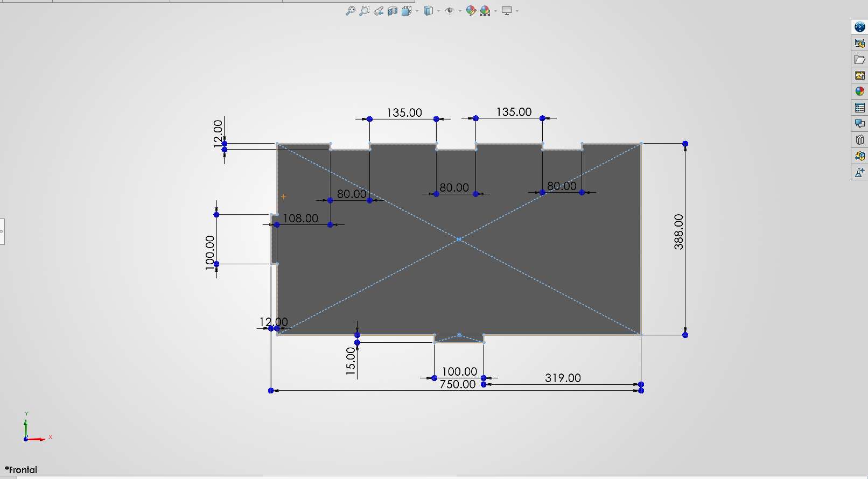Toggle the Section View tool

(x=393, y=11)
